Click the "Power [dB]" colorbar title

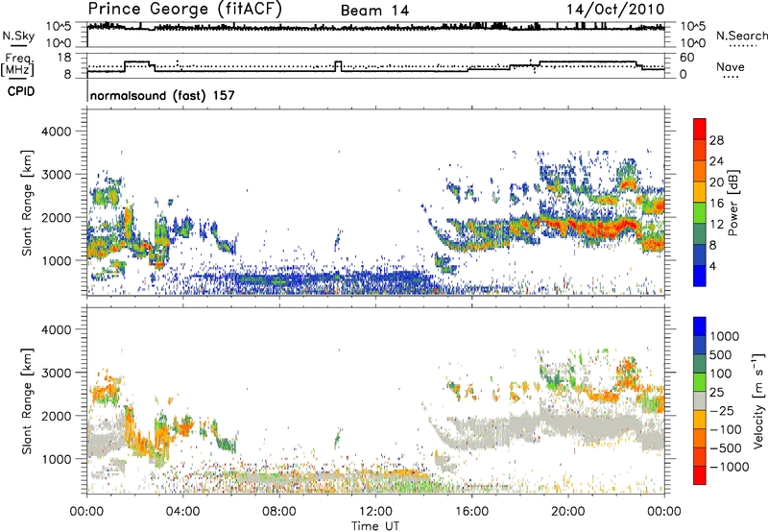pyautogui.click(x=733, y=203)
